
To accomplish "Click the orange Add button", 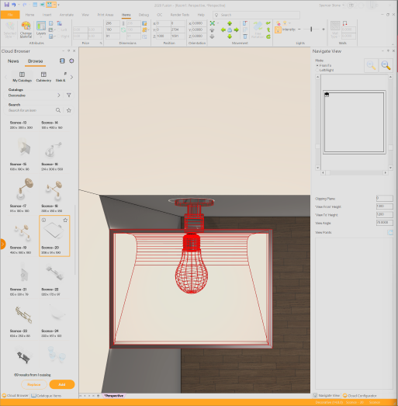I will click(62, 384).
